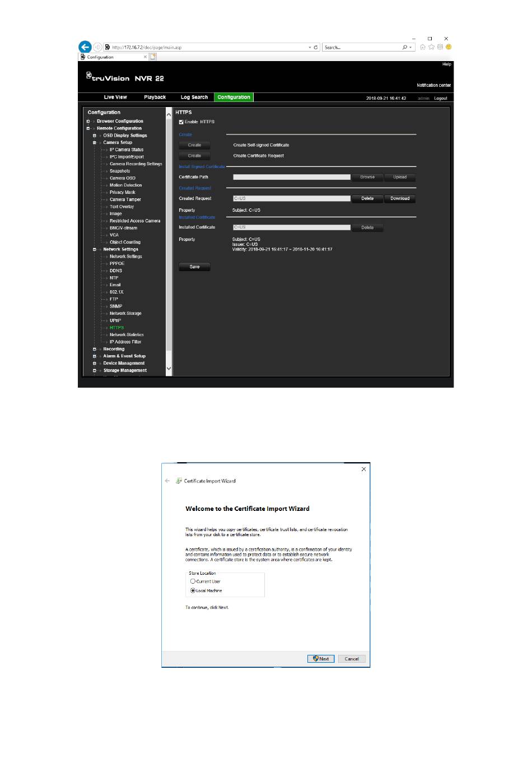Viewport: 532px width, 777px height.
Task: Open the search provider dropdown arrow
Action: (411, 48)
